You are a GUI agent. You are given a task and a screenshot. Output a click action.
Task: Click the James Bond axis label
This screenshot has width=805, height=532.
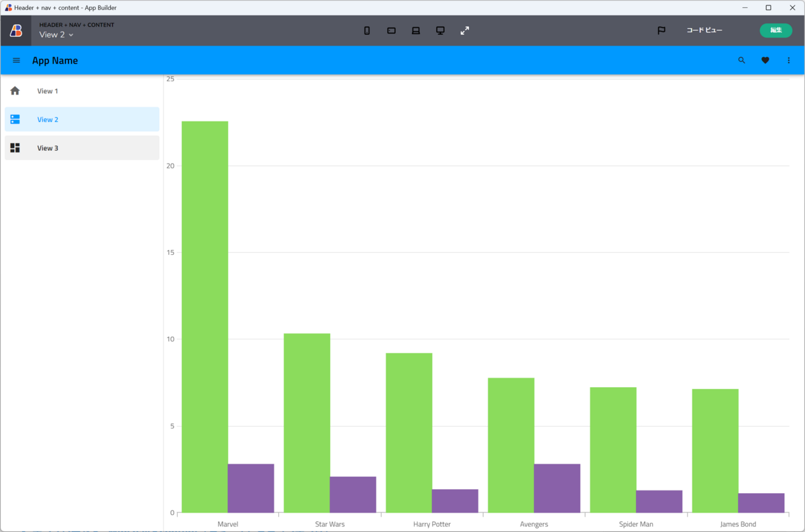click(x=738, y=524)
